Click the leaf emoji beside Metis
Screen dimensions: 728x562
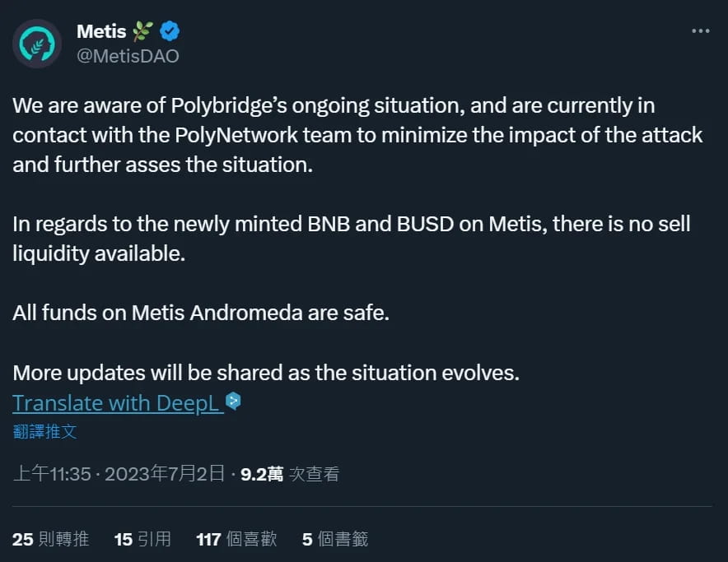coord(143,32)
